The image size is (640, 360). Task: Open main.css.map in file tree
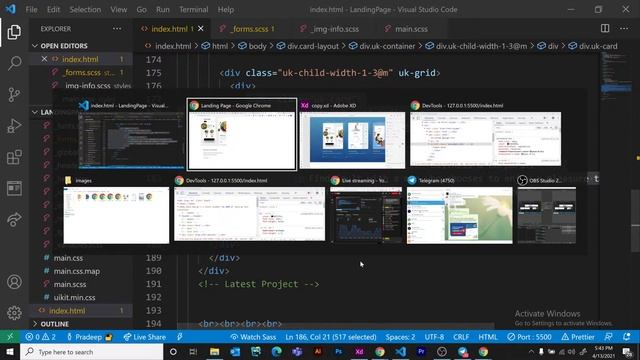[77, 271]
